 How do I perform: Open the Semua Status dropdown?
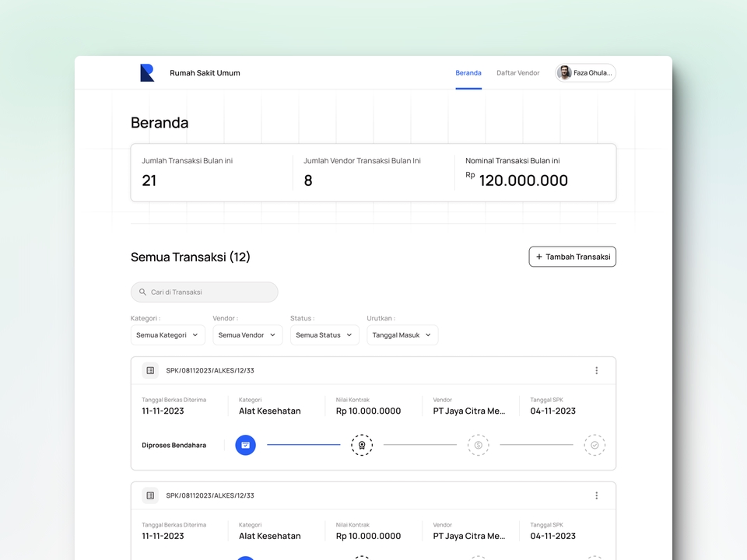(x=324, y=335)
